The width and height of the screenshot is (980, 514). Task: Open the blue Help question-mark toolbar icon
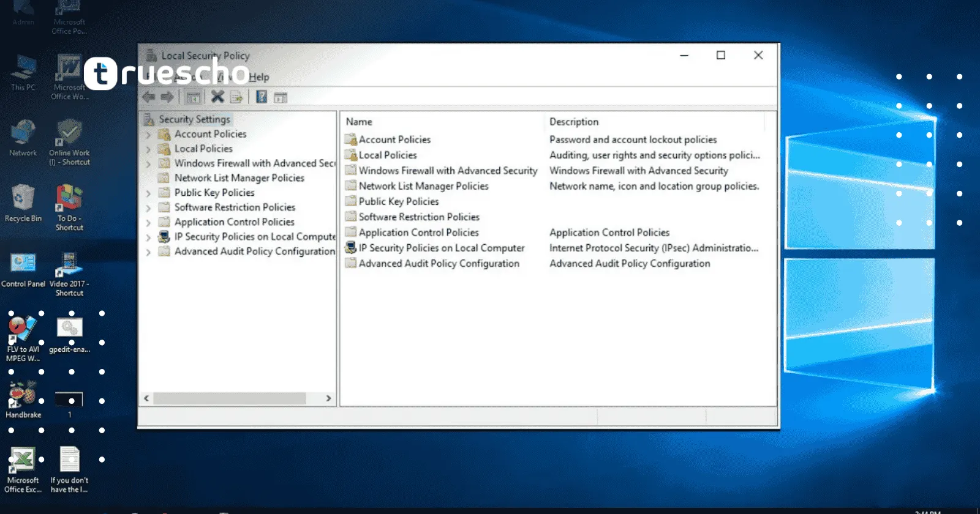(262, 97)
